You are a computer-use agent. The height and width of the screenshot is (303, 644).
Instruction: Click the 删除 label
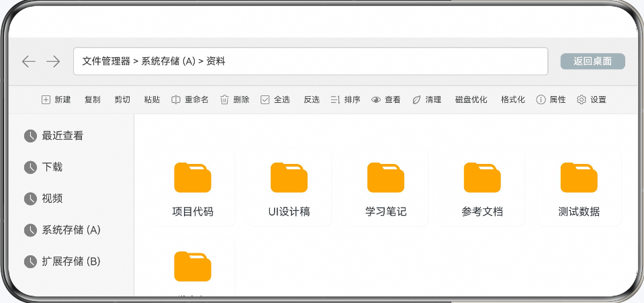(242, 99)
